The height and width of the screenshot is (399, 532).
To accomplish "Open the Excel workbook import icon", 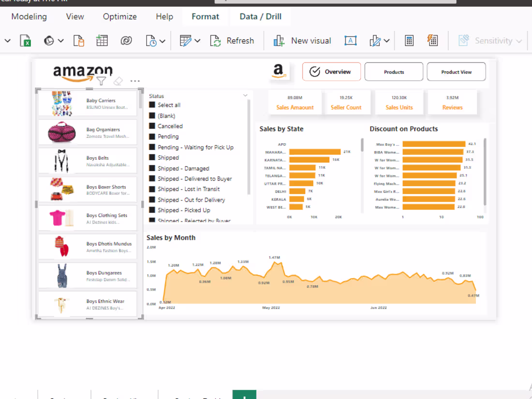I will 25,41.
